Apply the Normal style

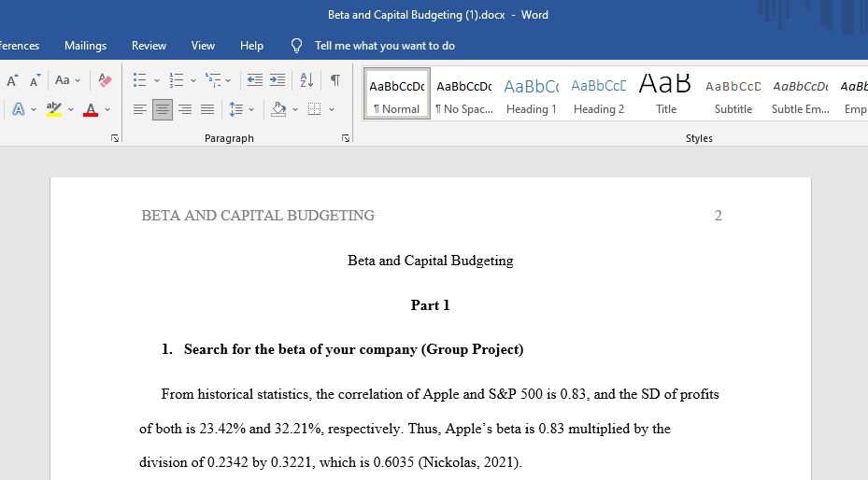click(x=397, y=93)
